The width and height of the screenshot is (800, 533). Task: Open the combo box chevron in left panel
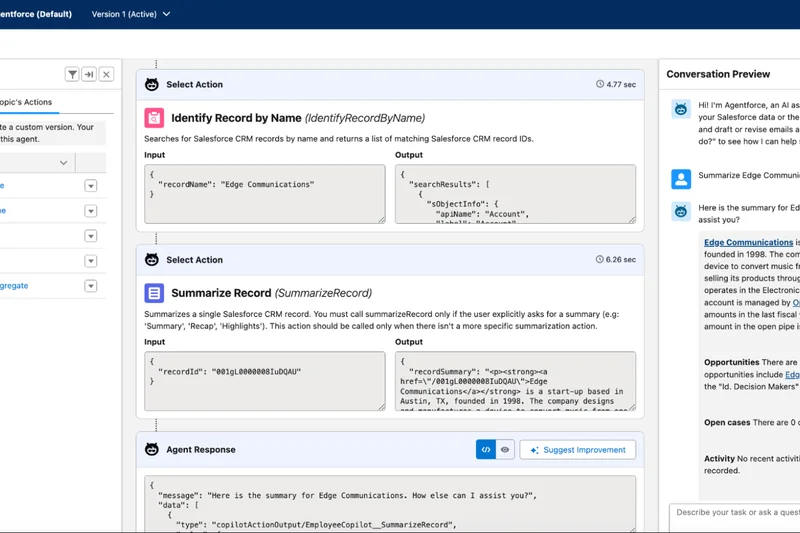tap(63, 163)
